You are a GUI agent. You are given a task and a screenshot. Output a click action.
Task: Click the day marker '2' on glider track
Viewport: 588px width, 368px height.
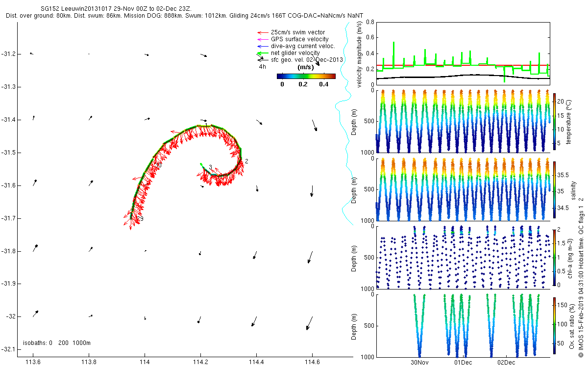246,161
